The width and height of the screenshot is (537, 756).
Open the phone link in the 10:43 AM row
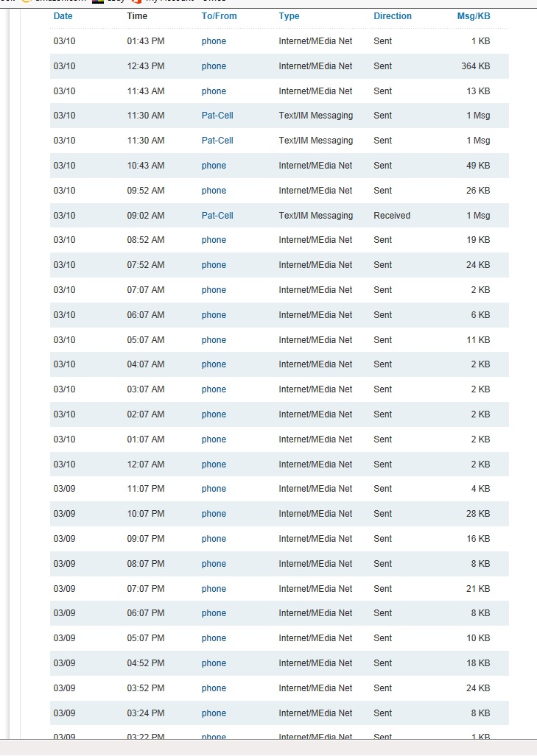tap(214, 166)
